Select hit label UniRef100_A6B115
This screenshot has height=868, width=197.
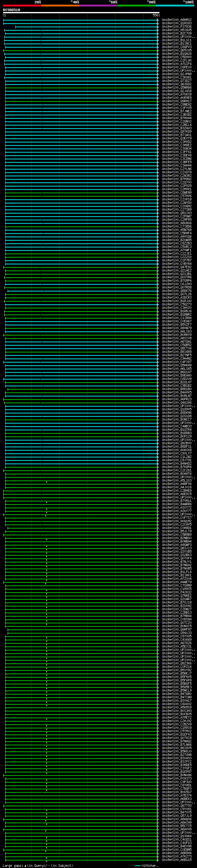(176, 860)
